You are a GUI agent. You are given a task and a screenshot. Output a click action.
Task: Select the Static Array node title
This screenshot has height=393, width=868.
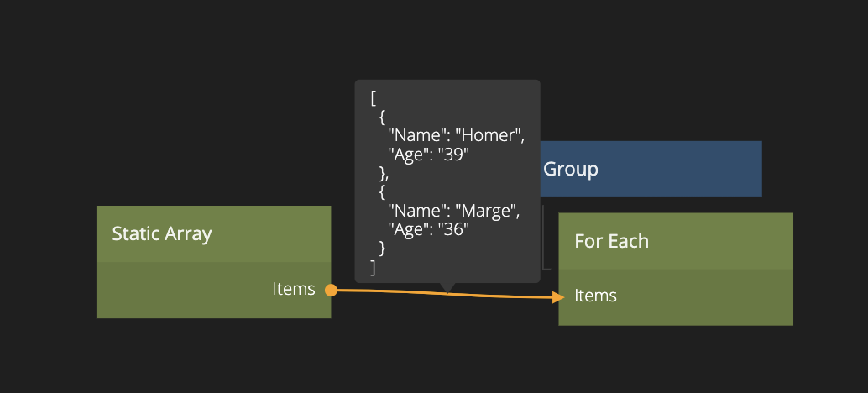point(162,233)
